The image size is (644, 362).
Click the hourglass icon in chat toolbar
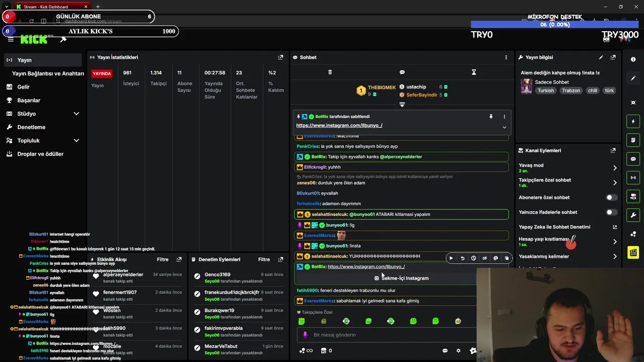(x=474, y=72)
